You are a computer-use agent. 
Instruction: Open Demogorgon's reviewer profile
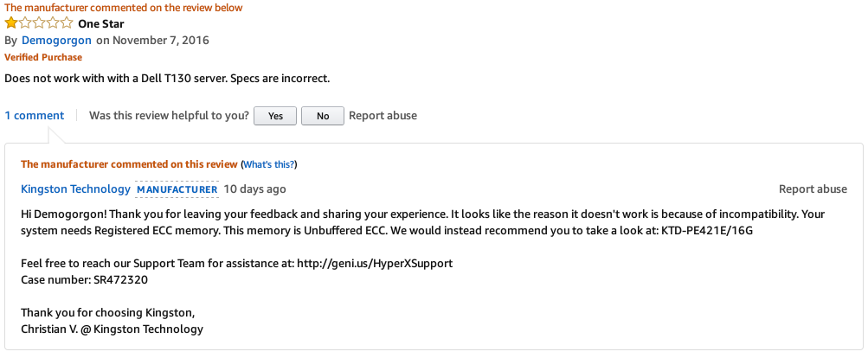click(56, 40)
